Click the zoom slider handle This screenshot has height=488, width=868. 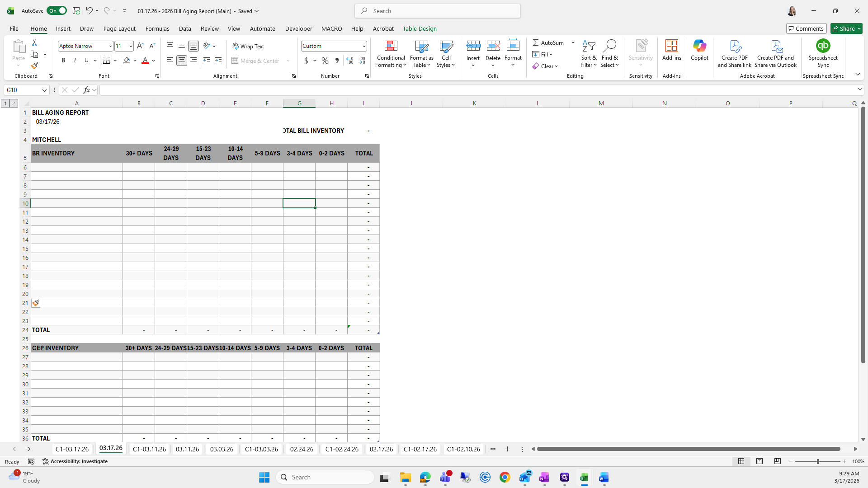pyautogui.click(x=818, y=461)
